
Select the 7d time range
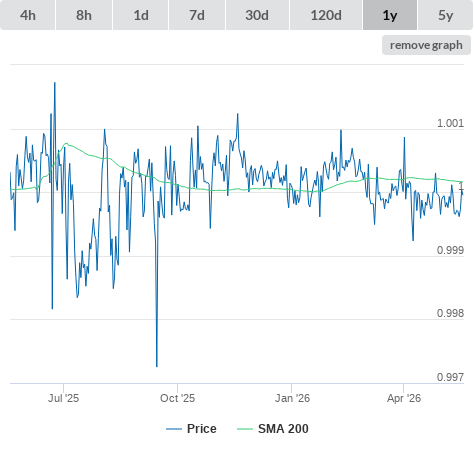click(197, 15)
